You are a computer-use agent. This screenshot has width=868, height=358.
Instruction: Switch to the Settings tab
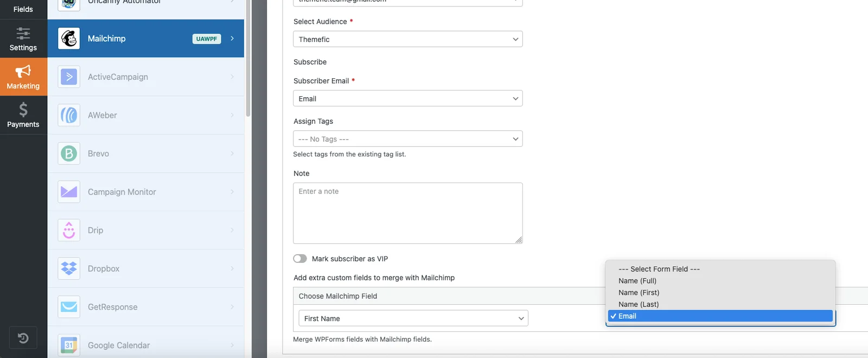click(x=23, y=39)
